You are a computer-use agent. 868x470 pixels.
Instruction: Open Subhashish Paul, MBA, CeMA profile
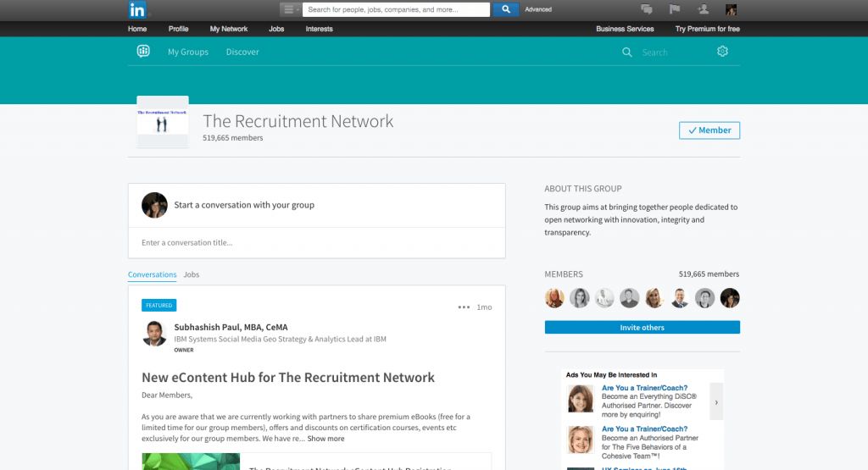(231, 328)
